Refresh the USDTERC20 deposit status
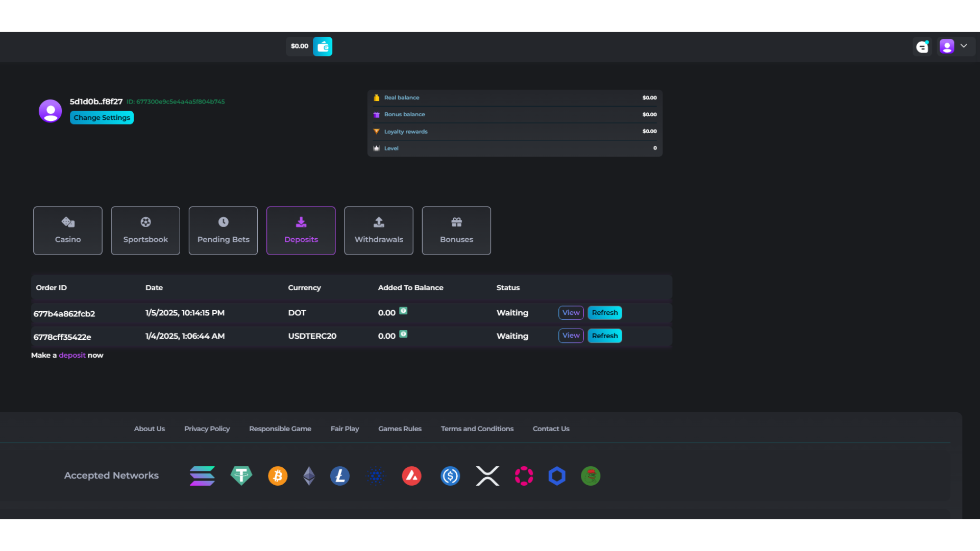 click(x=604, y=336)
